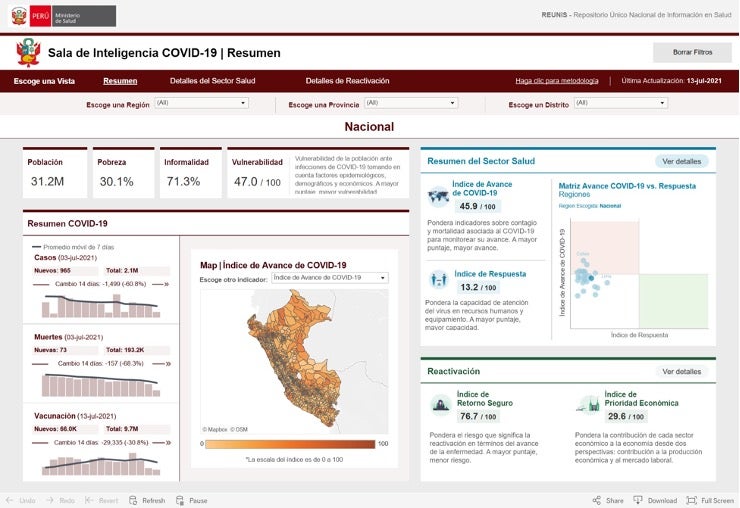Screen dimensions: 740x508
Task: Click the Casos Total: 2.1M value
Action: pyautogui.click(x=122, y=271)
